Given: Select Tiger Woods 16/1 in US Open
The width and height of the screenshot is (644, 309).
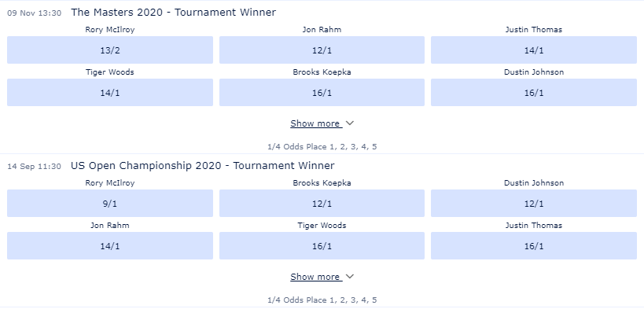Looking at the screenshot, I should tap(322, 246).
